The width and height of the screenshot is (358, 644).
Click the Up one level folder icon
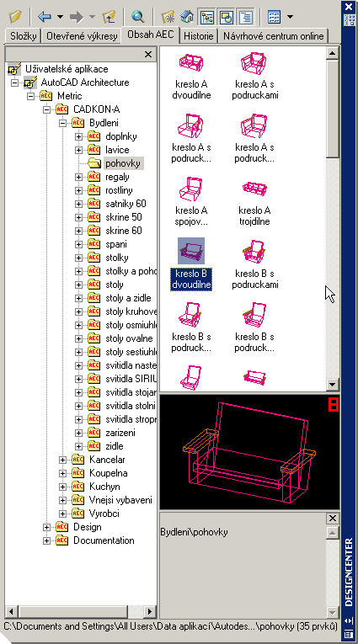pos(109,17)
